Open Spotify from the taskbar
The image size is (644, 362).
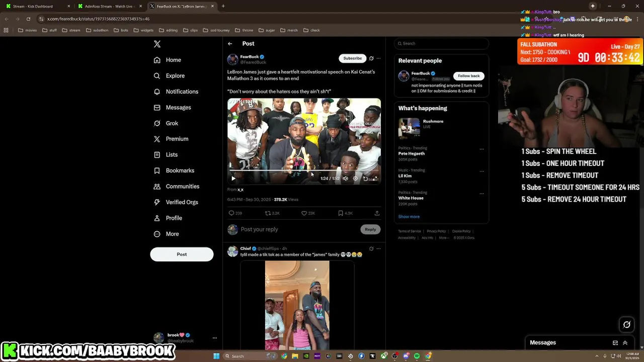point(417,356)
